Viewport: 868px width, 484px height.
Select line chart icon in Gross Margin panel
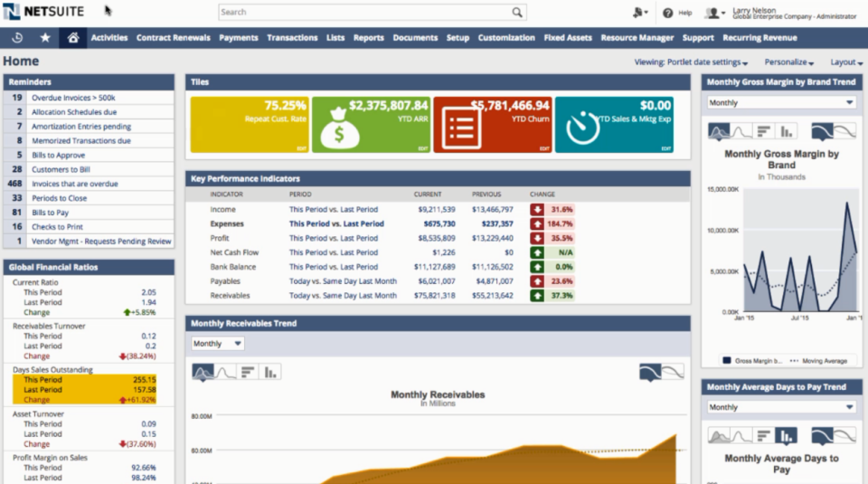pos(741,131)
